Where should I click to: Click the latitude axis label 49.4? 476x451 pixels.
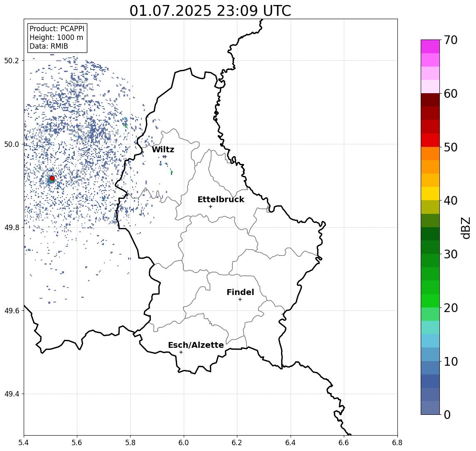[12, 394]
